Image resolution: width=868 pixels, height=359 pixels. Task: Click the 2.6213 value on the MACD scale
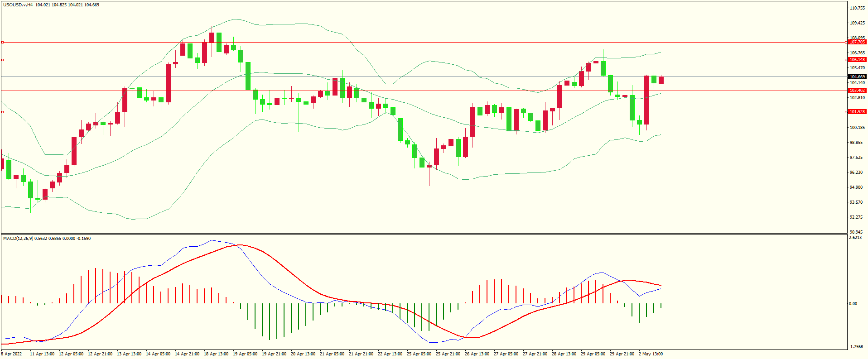point(855,238)
